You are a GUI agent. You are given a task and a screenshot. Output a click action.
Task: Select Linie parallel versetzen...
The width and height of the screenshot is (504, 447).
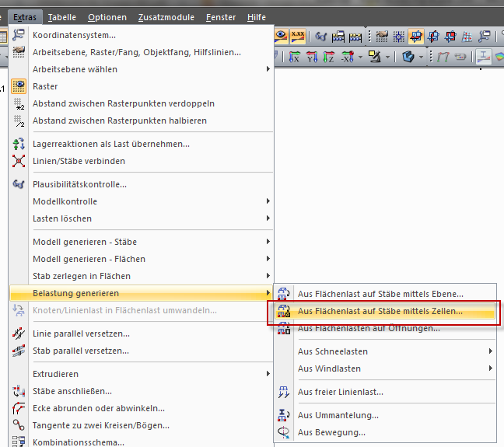(142, 334)
